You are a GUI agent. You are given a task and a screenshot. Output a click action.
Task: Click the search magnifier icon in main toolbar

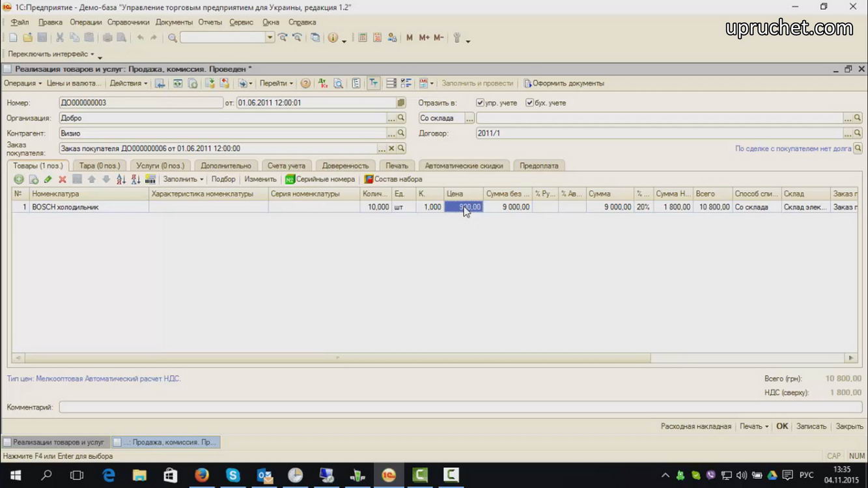[x=173, y=38]
